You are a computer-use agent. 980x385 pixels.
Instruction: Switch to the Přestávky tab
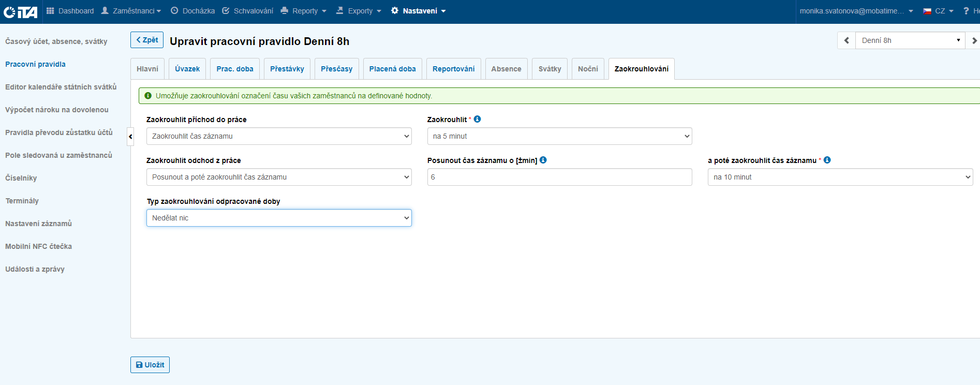click(287, 69)
